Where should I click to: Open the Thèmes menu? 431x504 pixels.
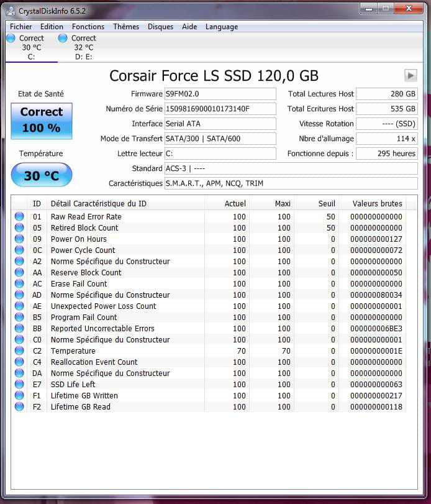click(126, 27)
